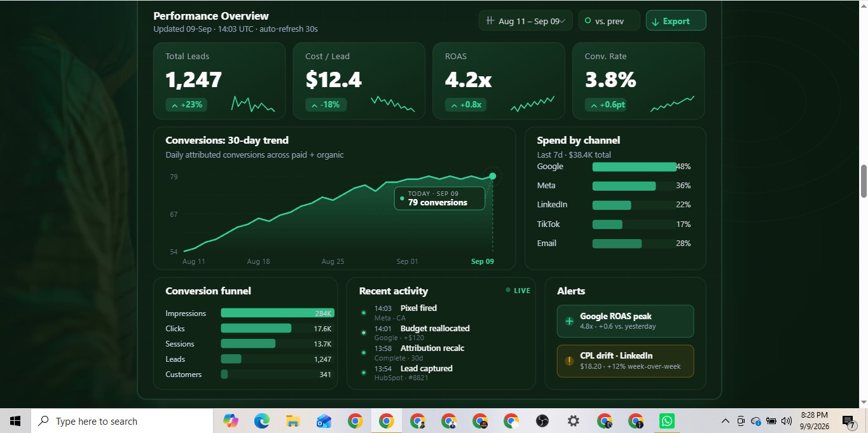Click the Leads funnel bar
The height and width of the screenshot is (433, 868).
231,359
